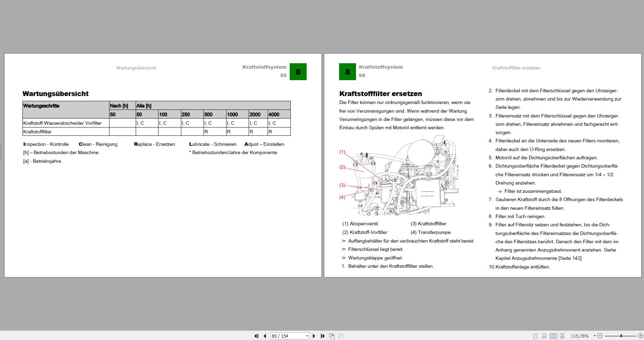Click caption (2) Kraftstoff-Vorfilter

point(365,232)
